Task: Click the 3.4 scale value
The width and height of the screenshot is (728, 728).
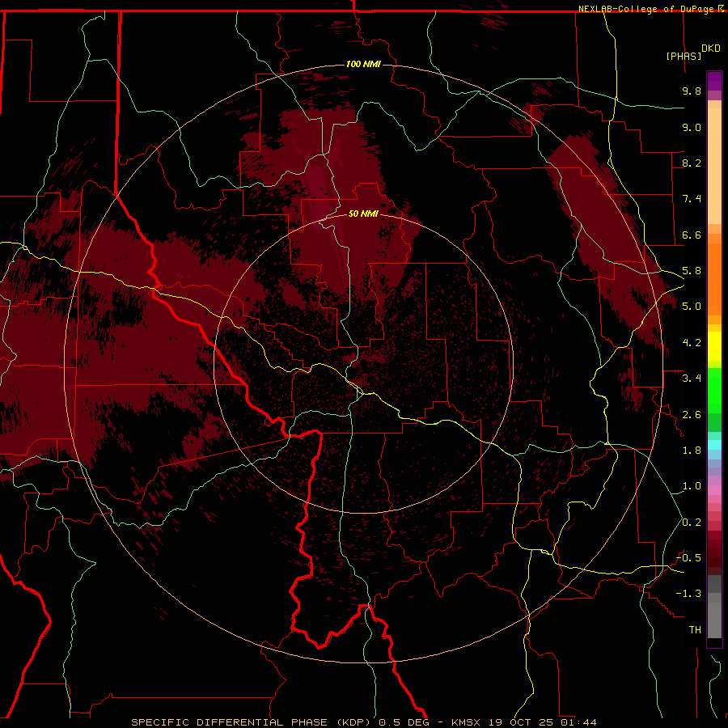Action: [x=692, y=379]
